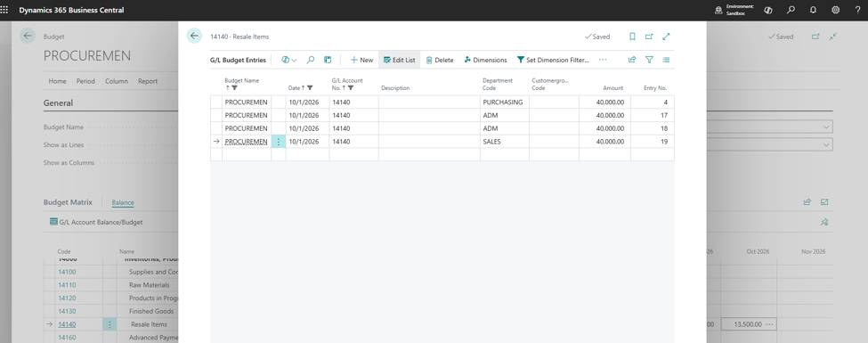Open the Tell Me search magnifier in top bar
The height and width of the screenshot is (343, 868).
click(x=791, y=10)
